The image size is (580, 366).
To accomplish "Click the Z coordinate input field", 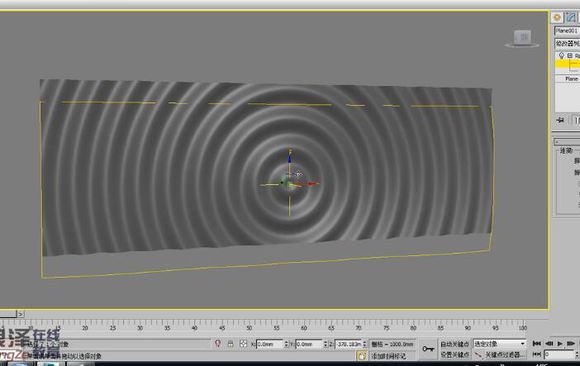I will (348, 344).
